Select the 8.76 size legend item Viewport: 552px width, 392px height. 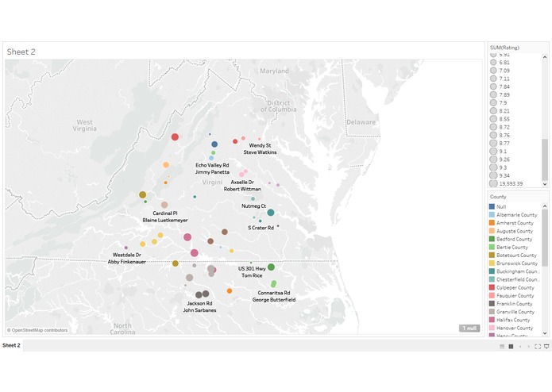point(500,135)
